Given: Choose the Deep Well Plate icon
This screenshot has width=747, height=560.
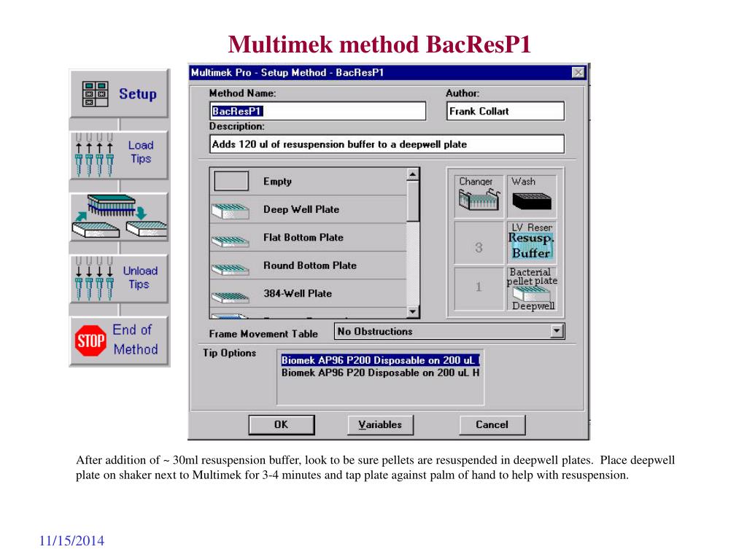Looking at the screenshot, I should pyautogui.click(x=230, y=211).
